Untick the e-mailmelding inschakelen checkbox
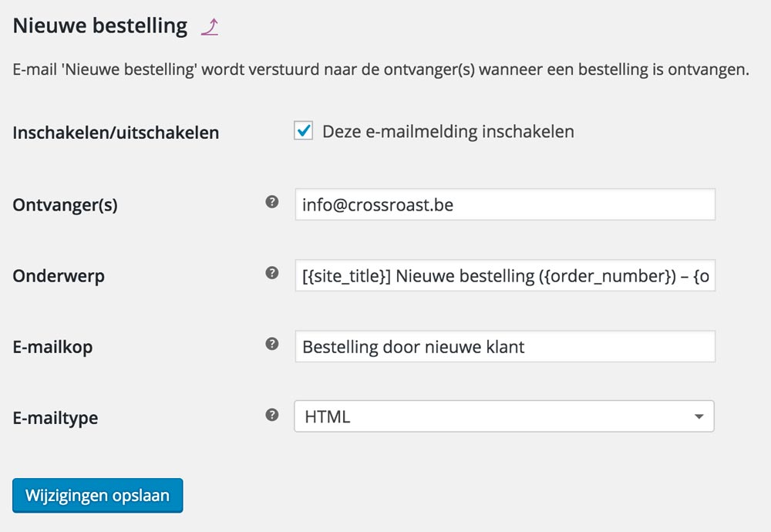771x532 pixels. pos(304,131)
